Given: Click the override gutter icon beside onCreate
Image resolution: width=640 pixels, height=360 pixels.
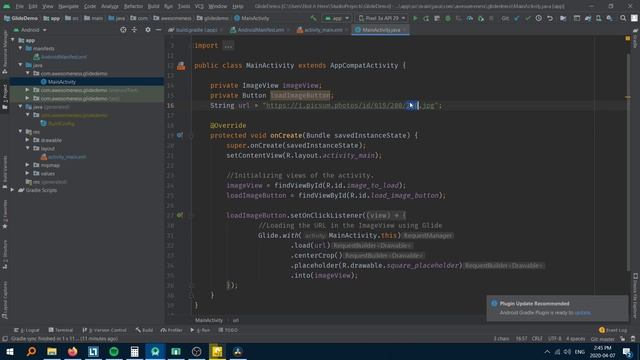Looking at the screenshot, I should [x=180, y=135].
